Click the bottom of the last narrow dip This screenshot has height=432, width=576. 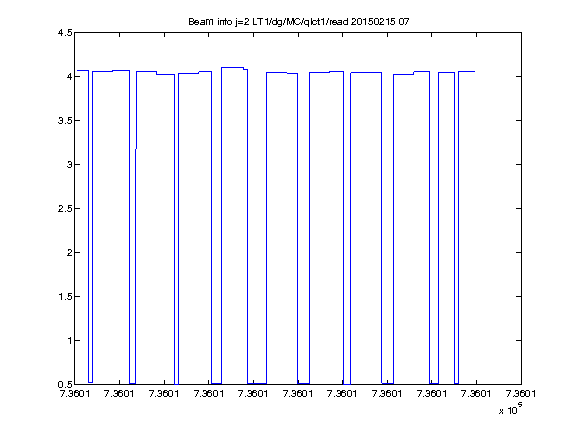(x=456, y=384)
